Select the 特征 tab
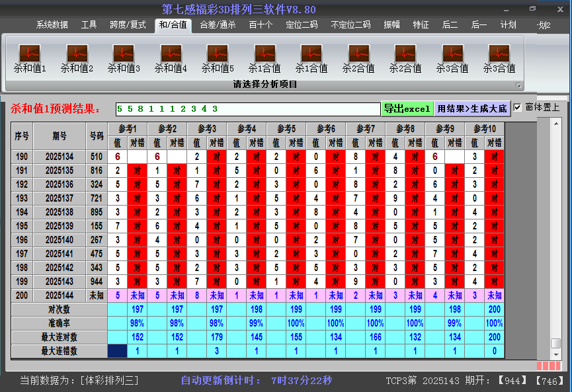 tap(421, 25)
